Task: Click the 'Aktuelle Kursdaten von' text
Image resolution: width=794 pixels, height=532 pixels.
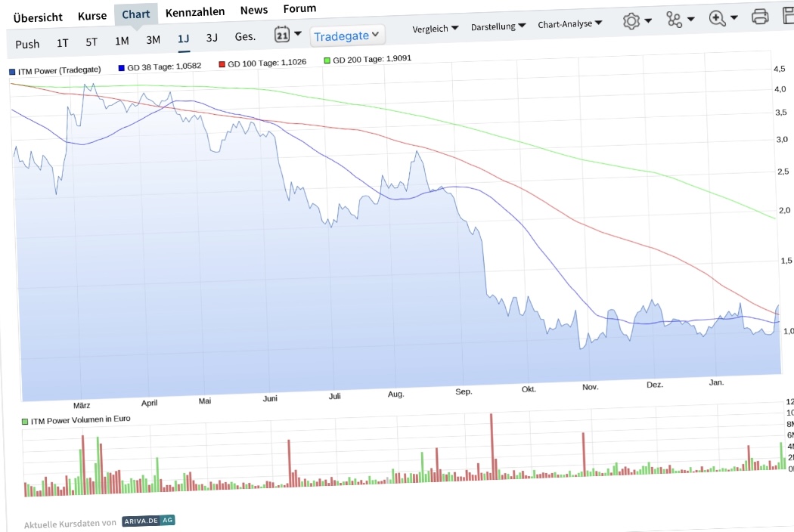Action: pyautogui.click(x=70, y=524)
